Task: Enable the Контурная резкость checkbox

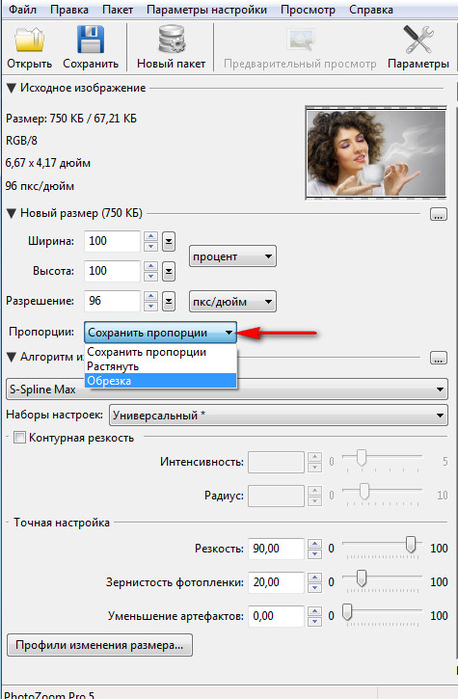Action: [x=19, y=438]
